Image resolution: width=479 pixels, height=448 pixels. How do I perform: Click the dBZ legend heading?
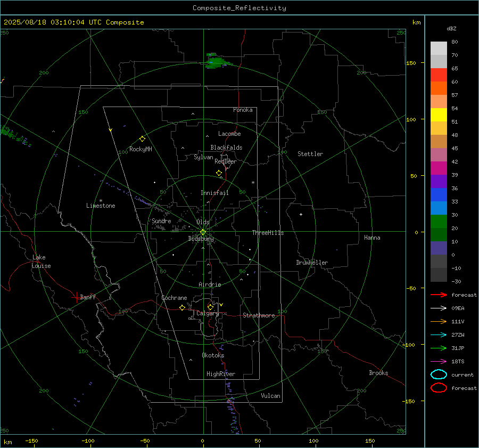click(x=451, y=28)
